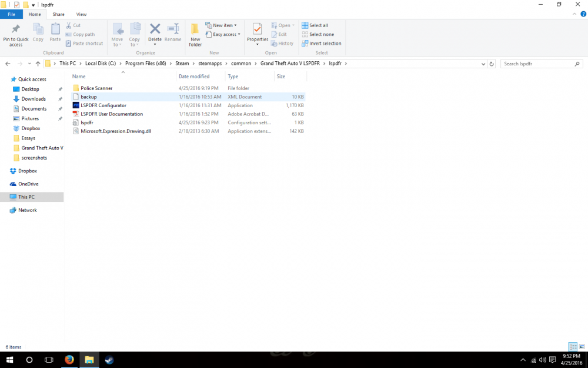
Task: Click the History command
Action: [x=282, y=43]
